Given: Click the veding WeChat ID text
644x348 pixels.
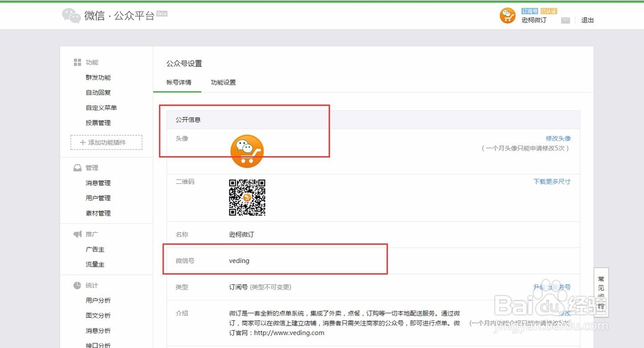Looking at the screenshot, I should (239, 261).
